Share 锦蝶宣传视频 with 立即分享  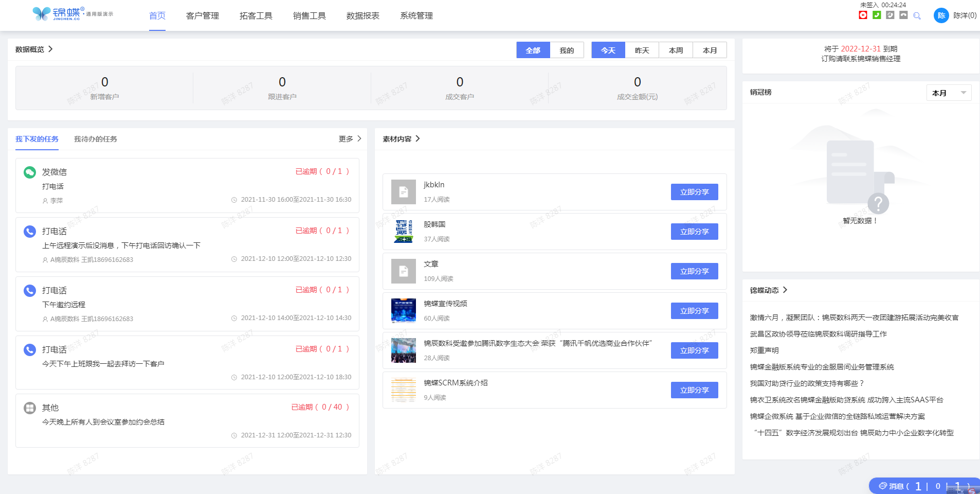(x=695, y=311)
